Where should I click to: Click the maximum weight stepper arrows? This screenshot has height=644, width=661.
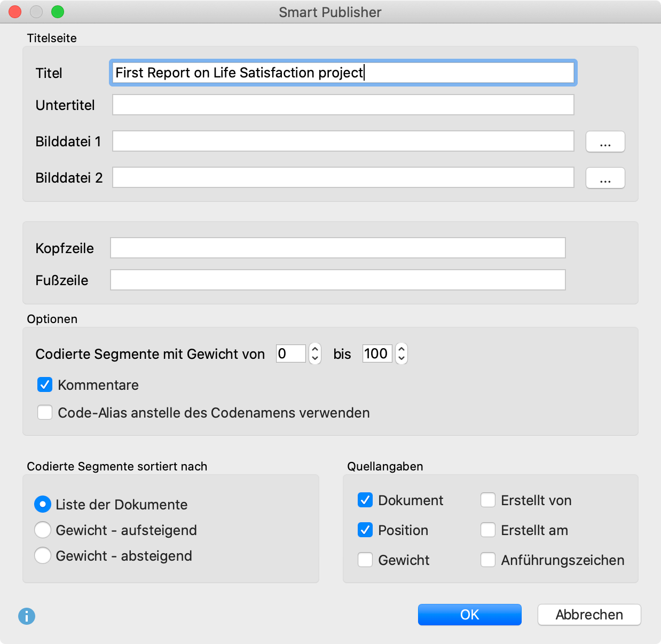coord(402,354)
